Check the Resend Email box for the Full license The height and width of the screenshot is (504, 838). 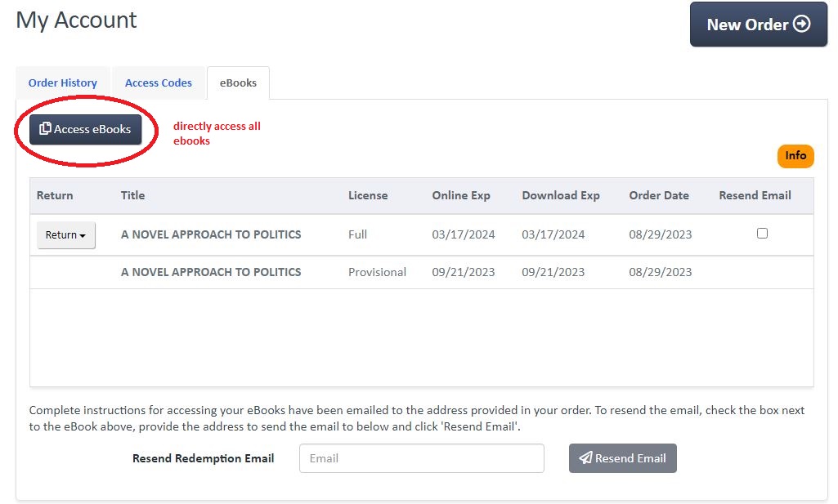point(762,234)
